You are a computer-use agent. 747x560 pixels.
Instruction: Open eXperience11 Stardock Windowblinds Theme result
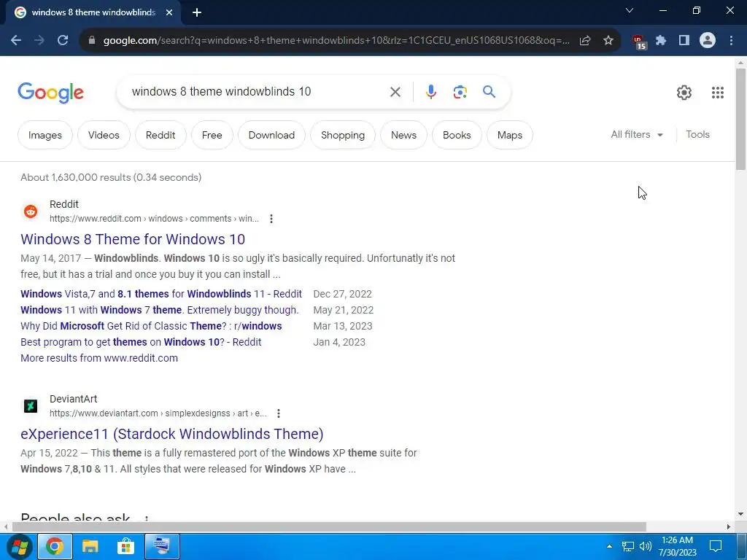click(172, 434)
